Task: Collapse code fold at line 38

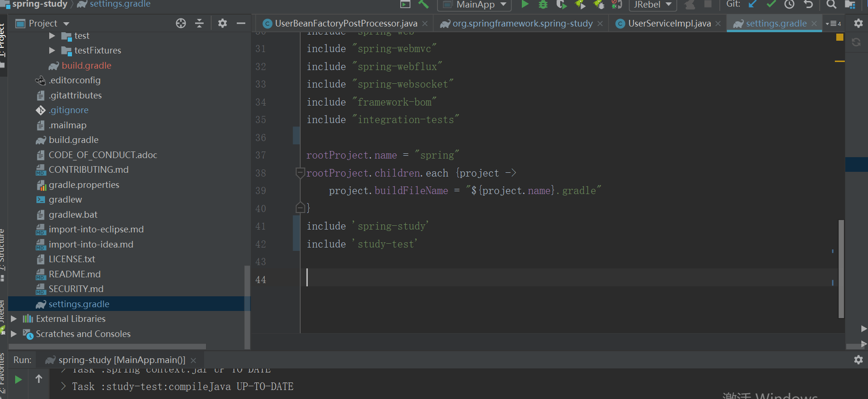Action: point(300,173)
